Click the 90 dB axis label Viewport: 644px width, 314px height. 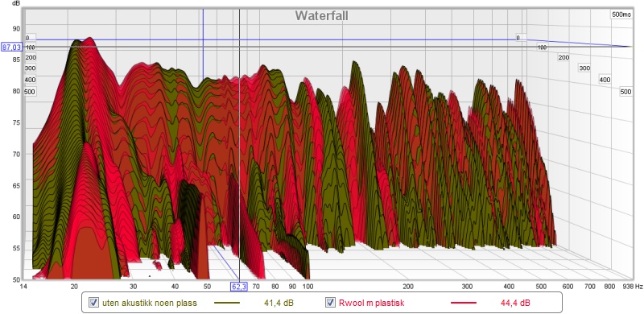(x=16, y=29)
